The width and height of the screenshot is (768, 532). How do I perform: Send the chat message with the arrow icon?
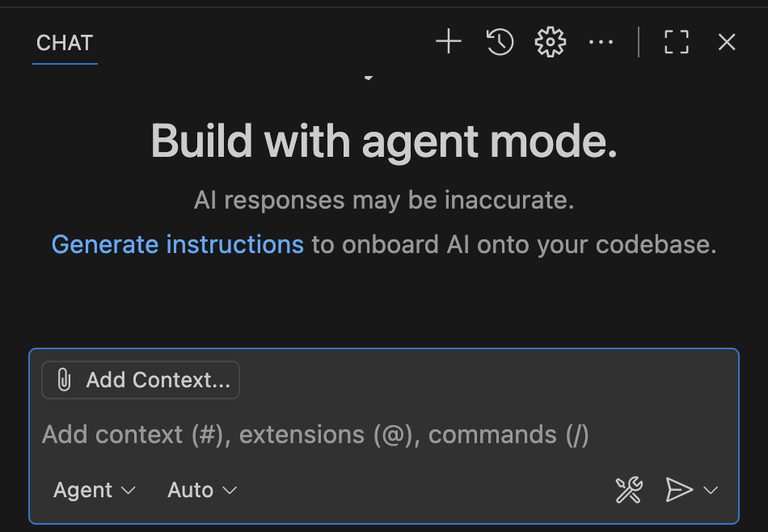pos(678,489)
